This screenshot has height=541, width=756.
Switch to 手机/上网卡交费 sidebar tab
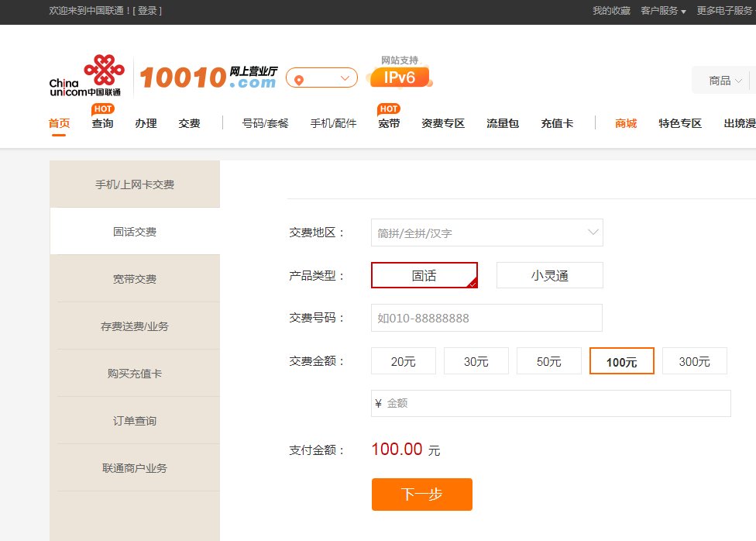click(x=135, y=184)
